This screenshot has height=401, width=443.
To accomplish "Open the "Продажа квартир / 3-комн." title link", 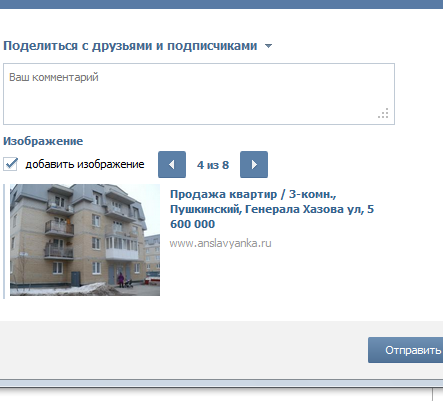I will [x=253, y=194].
